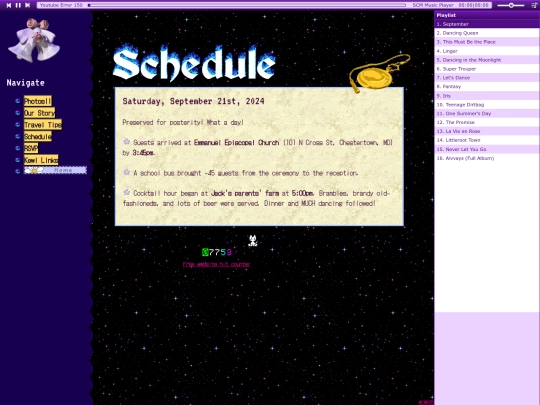540x405 pixels.
Task: Skip to the previous track
Action: (9, 5)
